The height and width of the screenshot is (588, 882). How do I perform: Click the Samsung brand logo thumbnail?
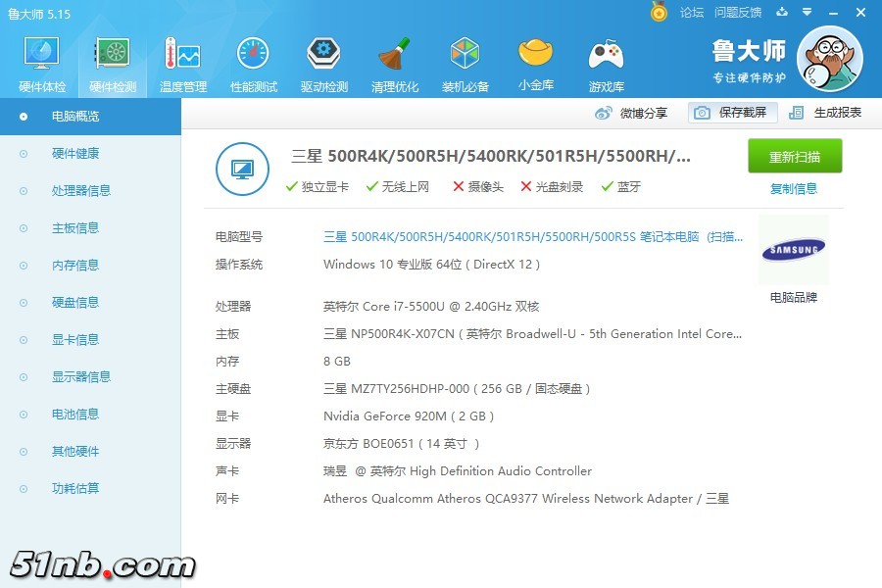click(793, 251)
